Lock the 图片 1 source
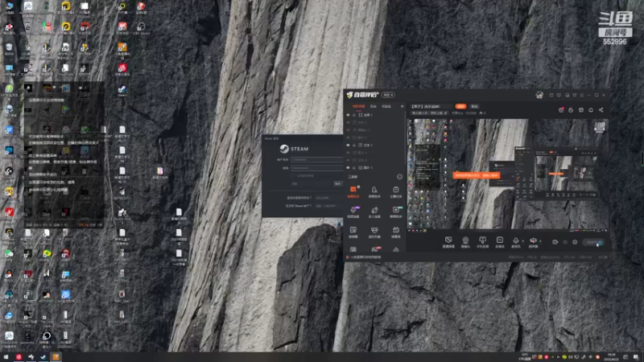The width and height of the screenshot is (644, 362). coord(354,167)
